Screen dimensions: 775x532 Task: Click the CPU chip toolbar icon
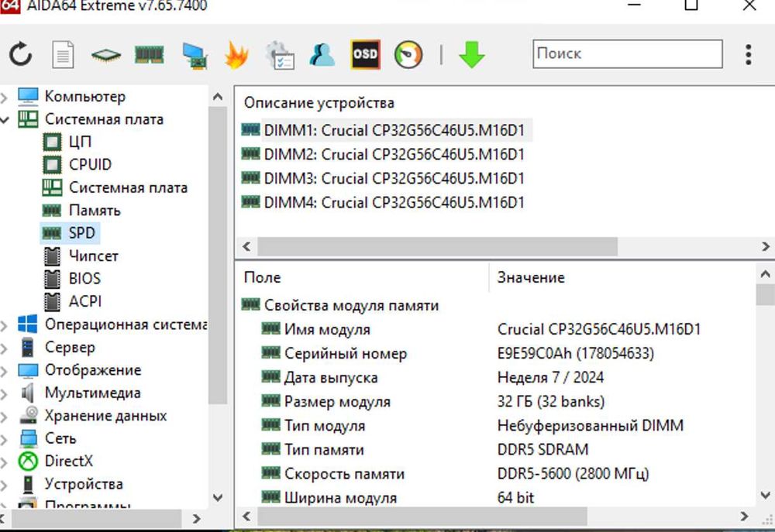coord(105,55)
